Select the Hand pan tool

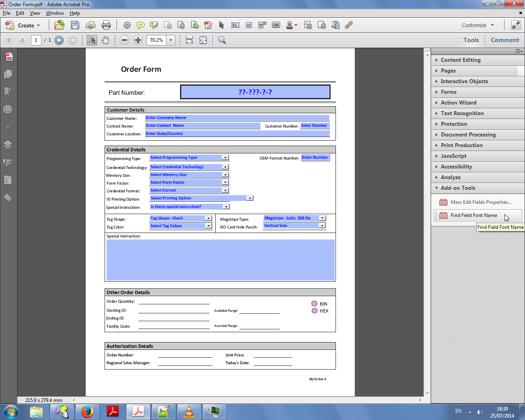tap(105, 40)
